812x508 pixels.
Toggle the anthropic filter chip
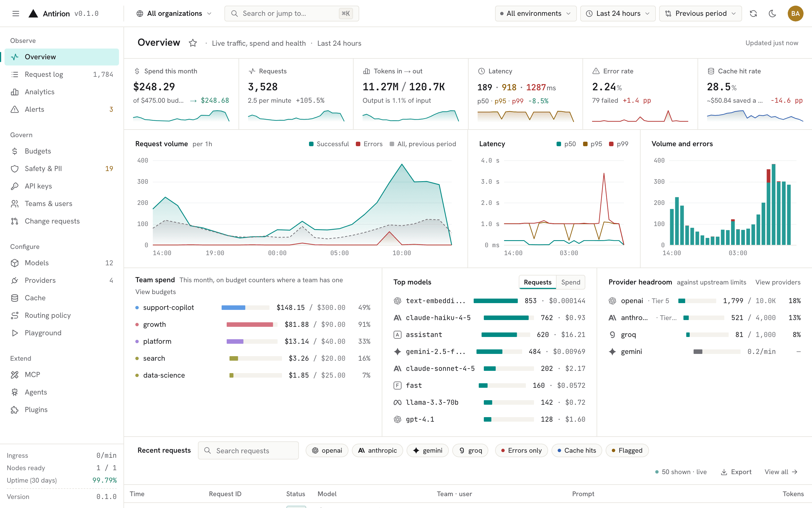pos(377,450)
